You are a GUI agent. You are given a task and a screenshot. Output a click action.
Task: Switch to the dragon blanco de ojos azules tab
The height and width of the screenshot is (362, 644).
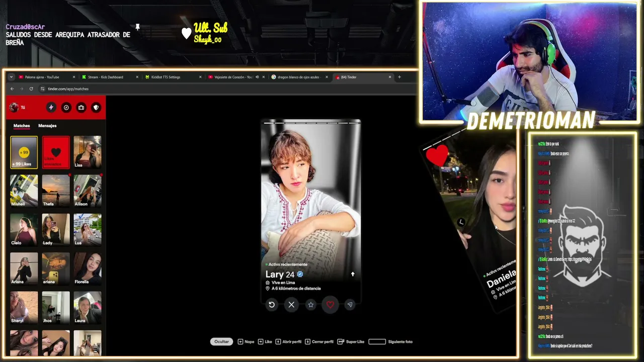click(299, 77)
